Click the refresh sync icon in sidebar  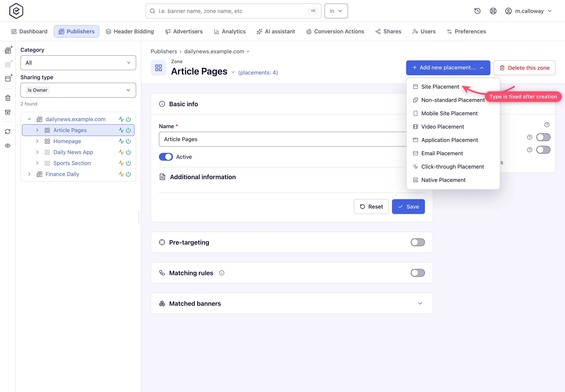8,132
